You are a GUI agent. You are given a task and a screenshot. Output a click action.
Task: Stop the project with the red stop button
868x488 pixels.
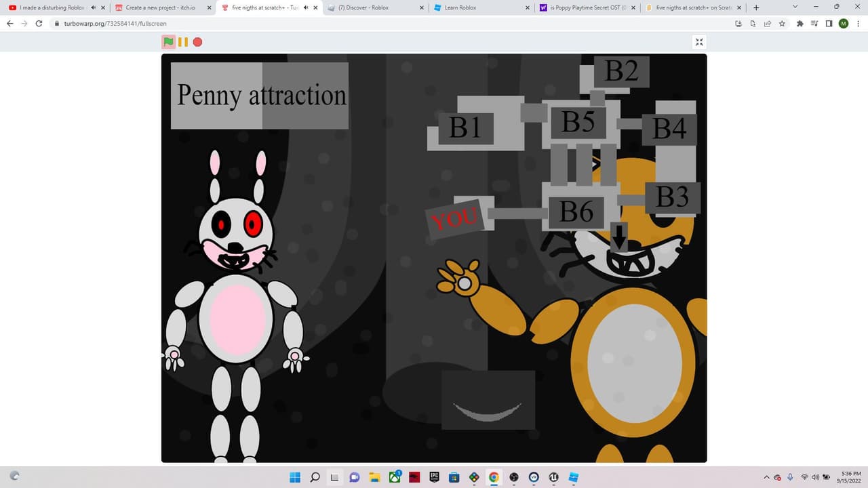197,42
